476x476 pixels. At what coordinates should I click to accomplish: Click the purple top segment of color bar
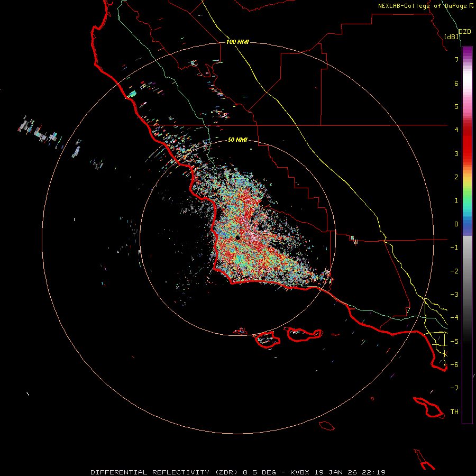(x=467, y=52)
